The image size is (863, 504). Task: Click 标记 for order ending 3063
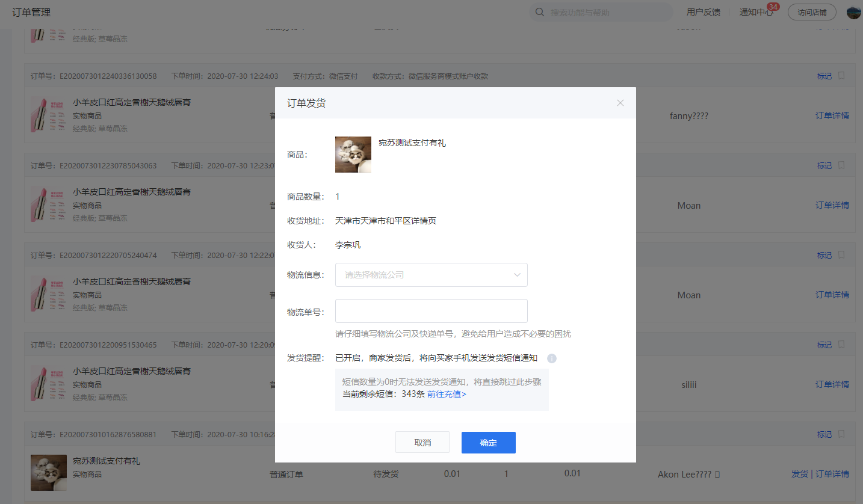pyautogui.click(x=824, y=165)
